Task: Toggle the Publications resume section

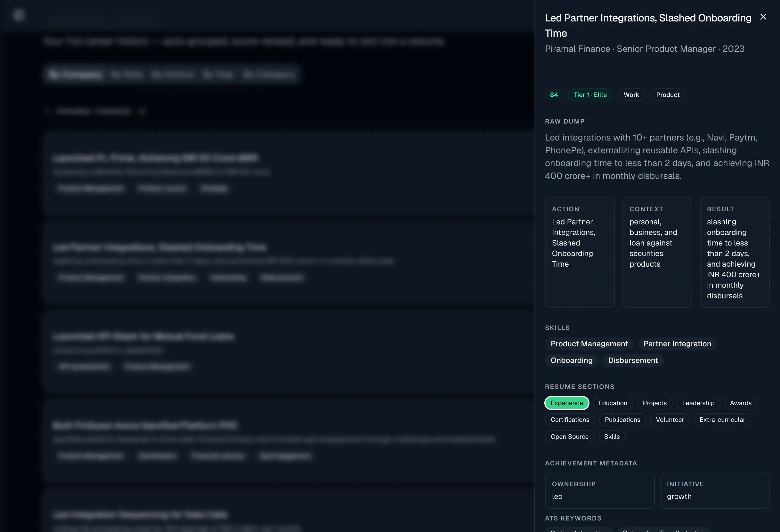Action: click(622, 420)
